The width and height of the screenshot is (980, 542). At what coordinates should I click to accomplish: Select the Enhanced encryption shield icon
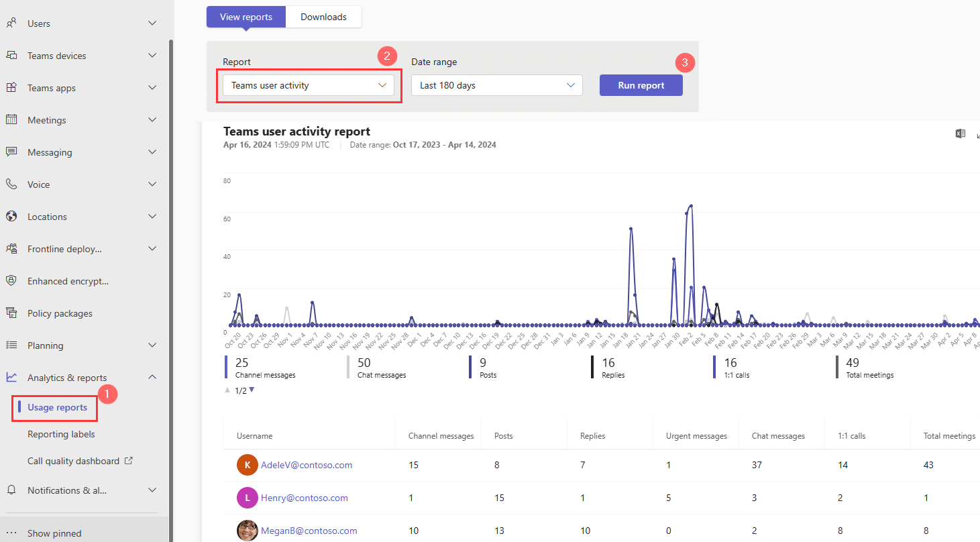click(11, 280)
